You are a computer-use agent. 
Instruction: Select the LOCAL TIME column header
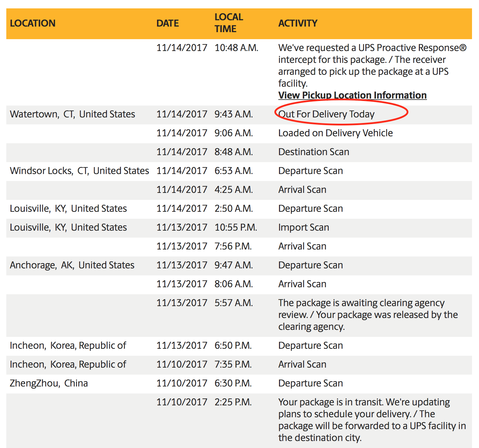(229, 23)
